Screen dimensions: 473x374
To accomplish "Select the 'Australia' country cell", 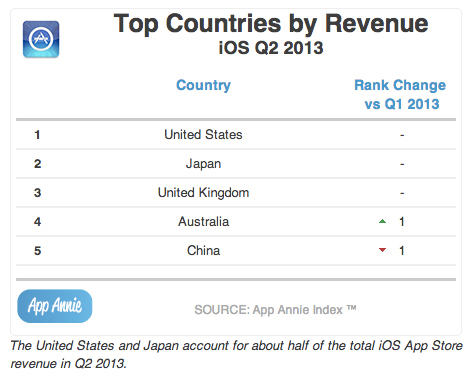I will pyautogui.click(x=203, y=222).
